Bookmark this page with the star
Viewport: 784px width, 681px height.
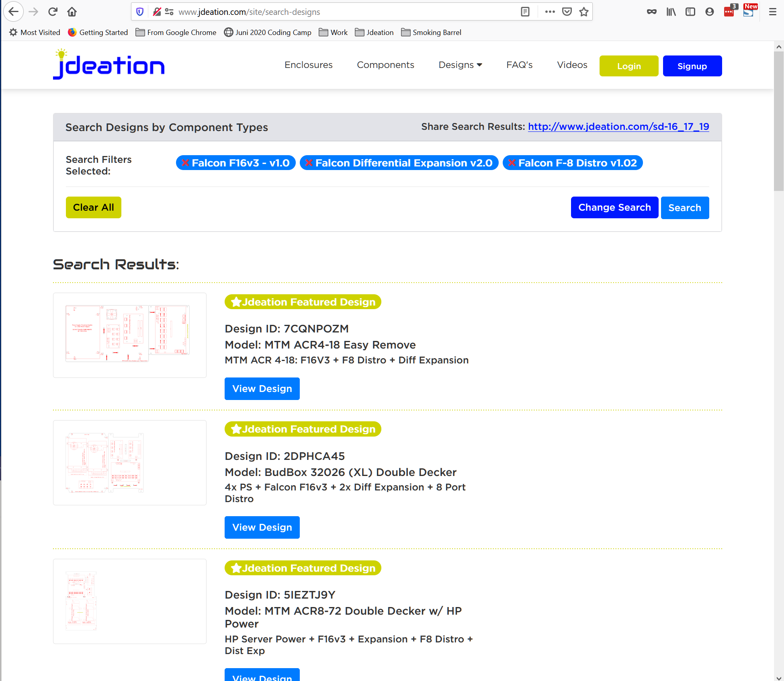583,12
